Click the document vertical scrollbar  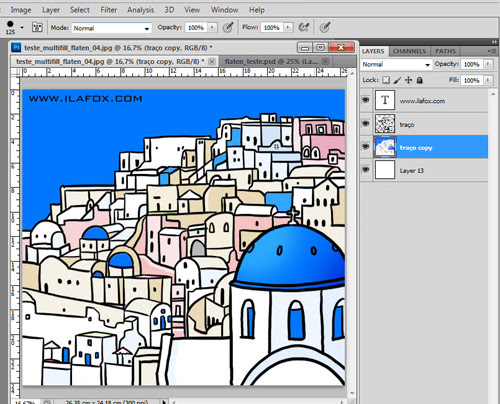point(352,233)
